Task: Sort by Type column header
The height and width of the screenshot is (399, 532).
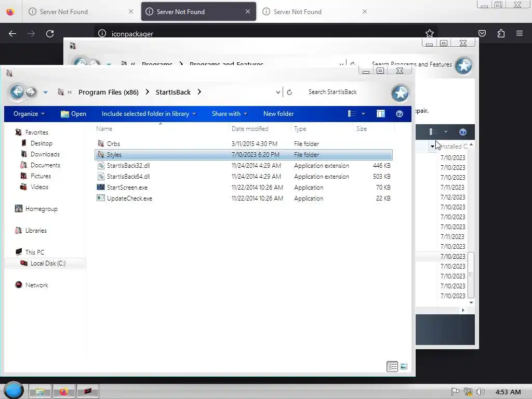Action: [x=322, y=129]
